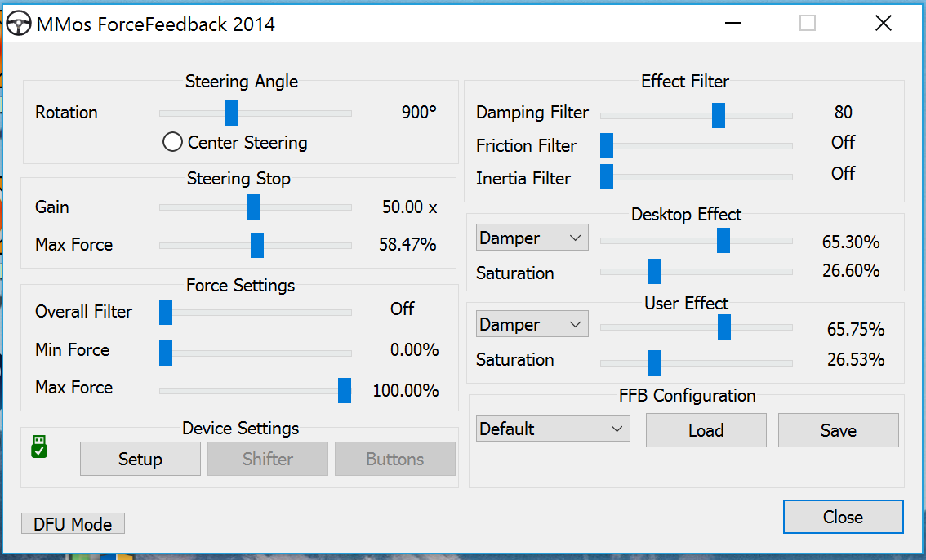926x560 pixels.
Task: Click the 0.00% min force value
Action: [x=415, y=350]
